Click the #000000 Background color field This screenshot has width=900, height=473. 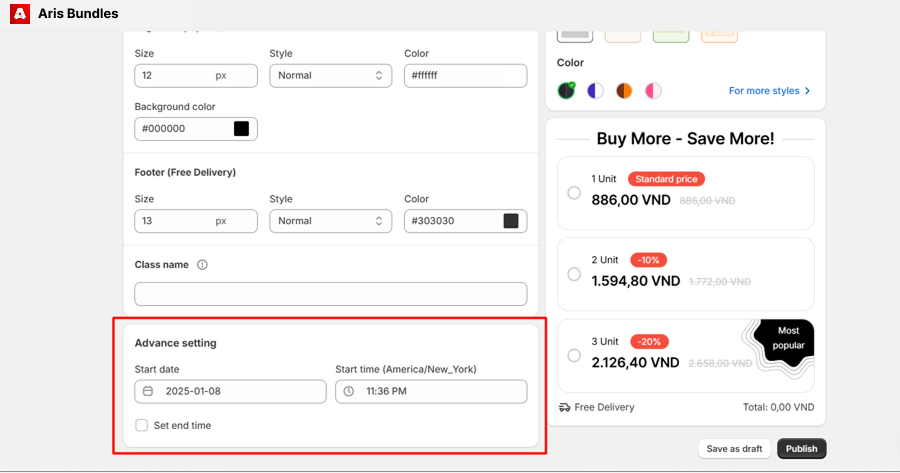coord(196,129)
